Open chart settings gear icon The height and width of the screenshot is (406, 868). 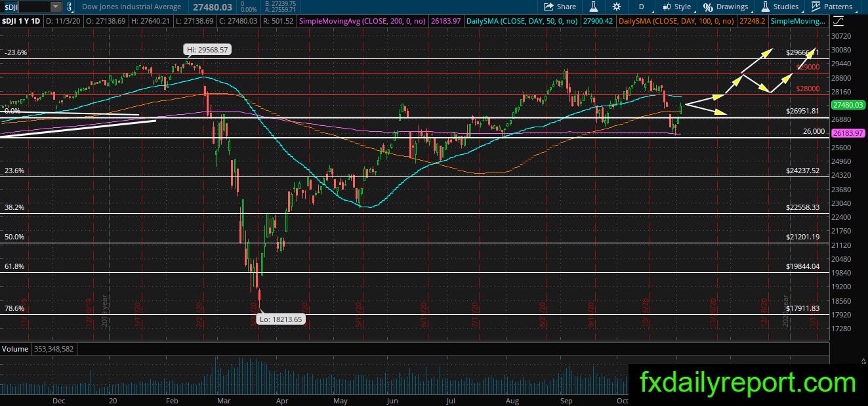pos(617,7)
